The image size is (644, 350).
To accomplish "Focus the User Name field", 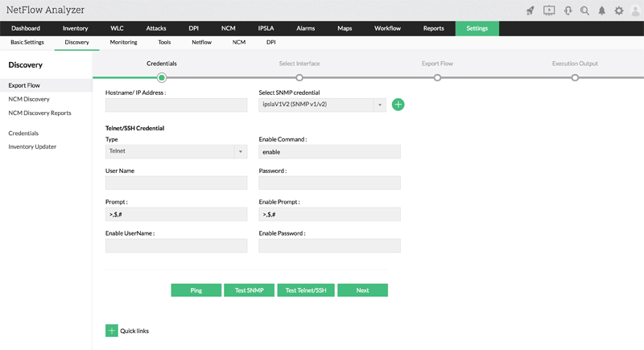I will click(x=176, y=183).
